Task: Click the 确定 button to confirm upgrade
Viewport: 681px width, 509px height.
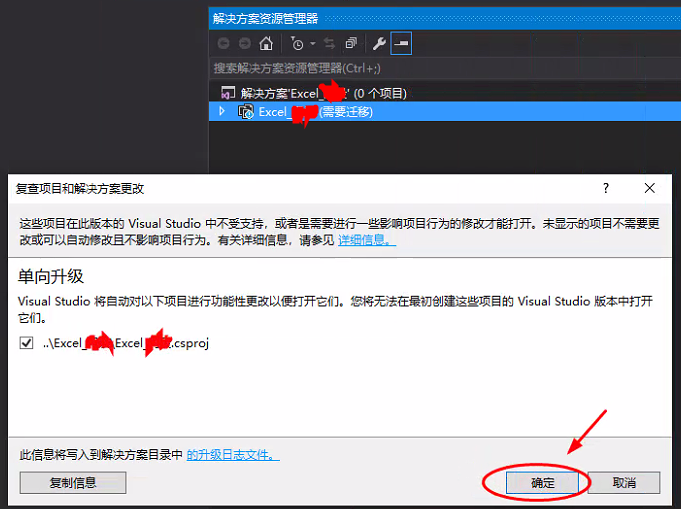Action: (542, 483)
